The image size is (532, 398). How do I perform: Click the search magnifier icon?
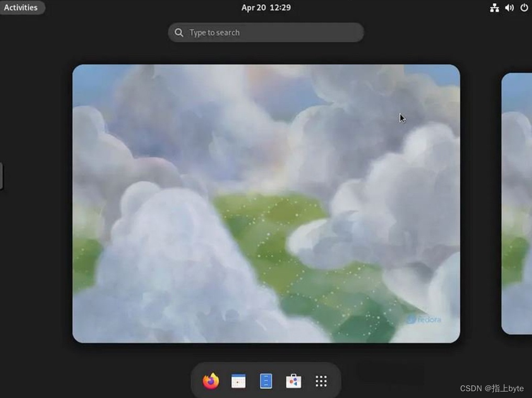[179, 32]
